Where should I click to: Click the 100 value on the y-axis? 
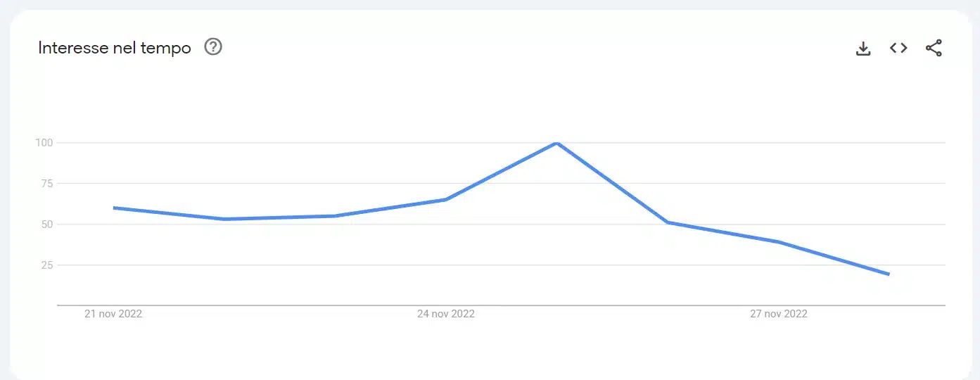click(x=44, y=143)
